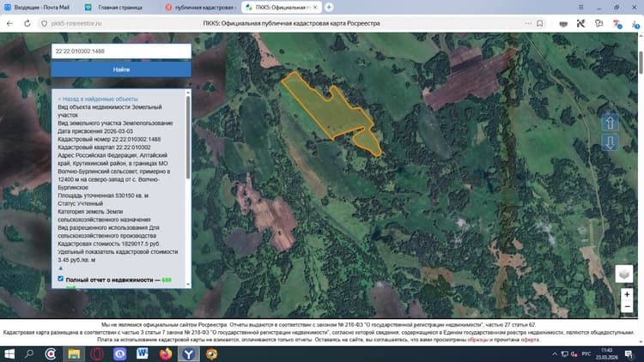Launch Opera browser from taskbar
This screenshot has height=362, width=644.
[97, 353]
